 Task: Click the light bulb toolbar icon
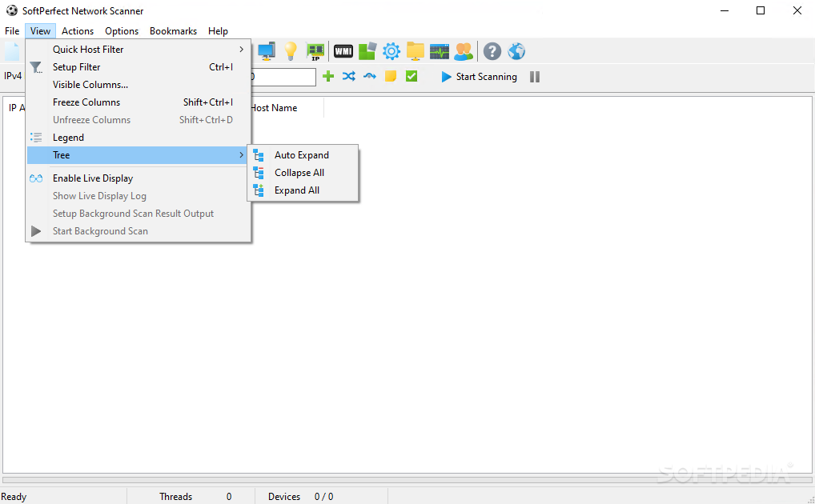tap(291, 51)
